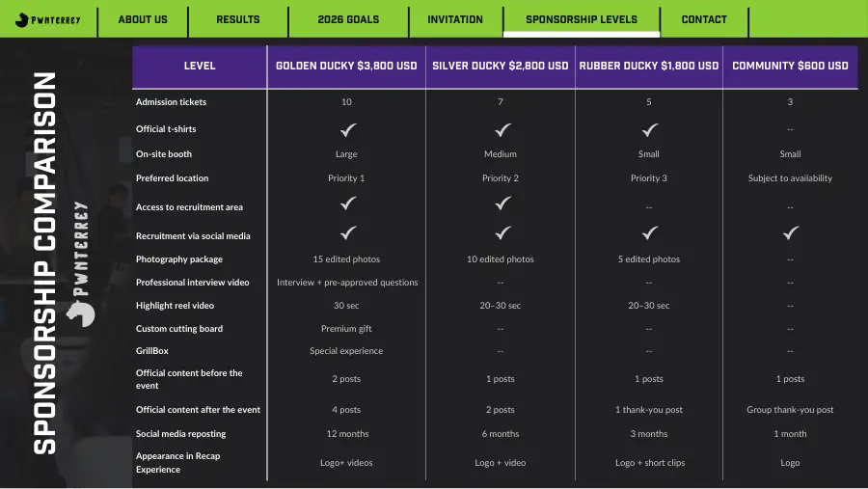
Task: Click Golden Ducky recruitment area access checkmark
Action: [347, 204]
